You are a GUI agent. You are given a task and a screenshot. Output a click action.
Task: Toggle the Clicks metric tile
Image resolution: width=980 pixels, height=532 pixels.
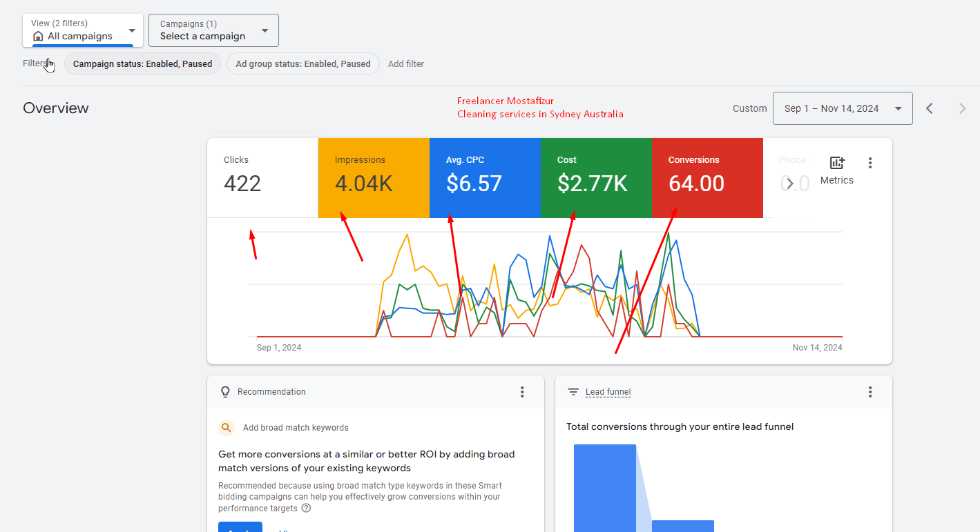(262, 177)
